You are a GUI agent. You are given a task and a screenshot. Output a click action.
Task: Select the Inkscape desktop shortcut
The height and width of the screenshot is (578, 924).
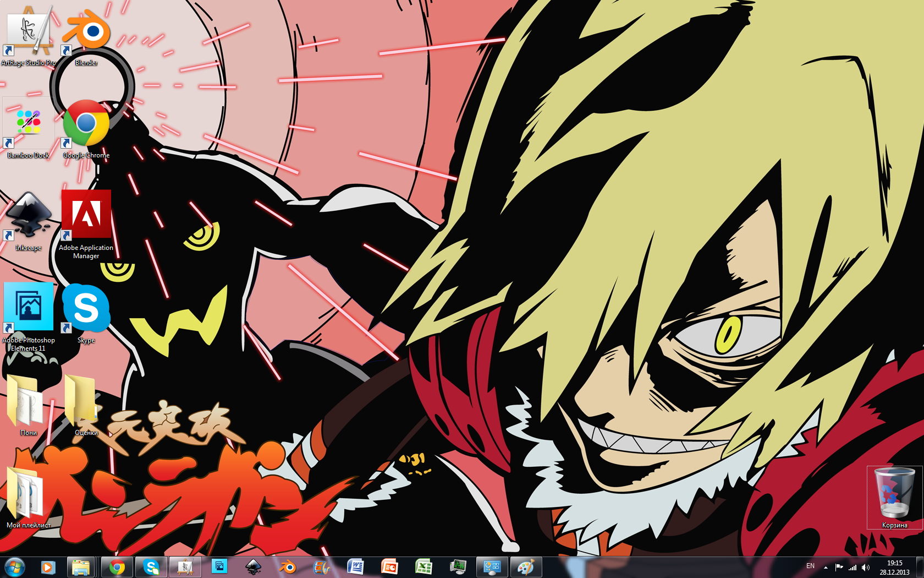click(29, 222)
